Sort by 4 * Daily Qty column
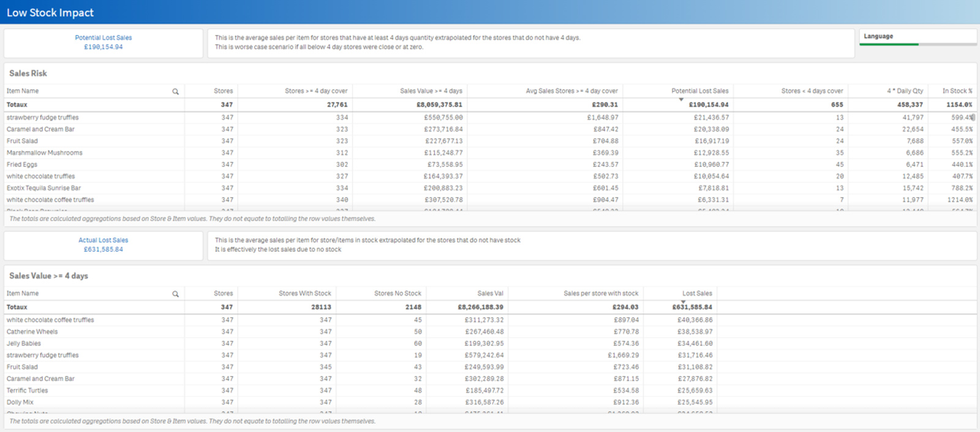980x432 pixels. tap(905, 91)
